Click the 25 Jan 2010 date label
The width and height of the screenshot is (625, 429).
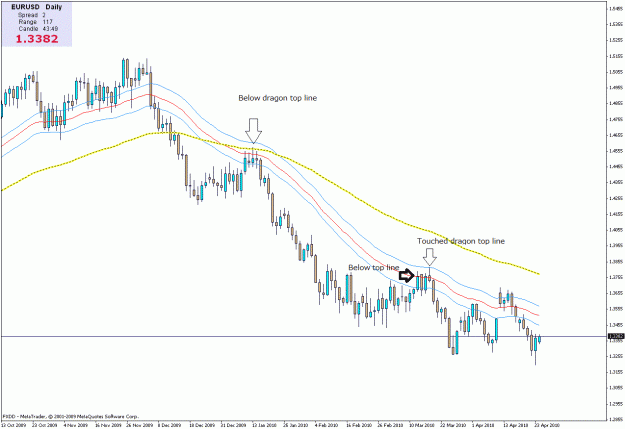coord(296,425)
